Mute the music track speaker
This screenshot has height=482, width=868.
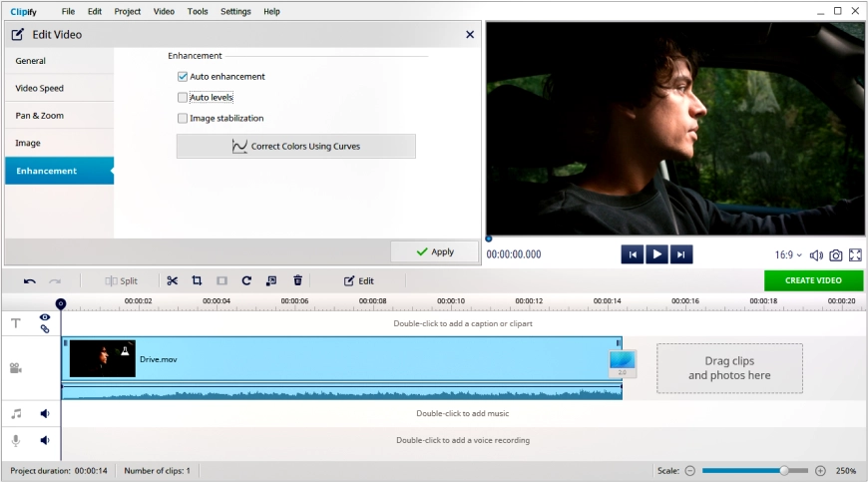(45, 413)
